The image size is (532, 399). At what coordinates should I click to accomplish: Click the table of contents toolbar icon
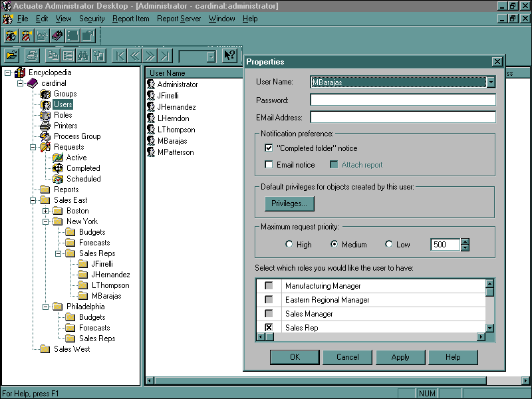68,55
